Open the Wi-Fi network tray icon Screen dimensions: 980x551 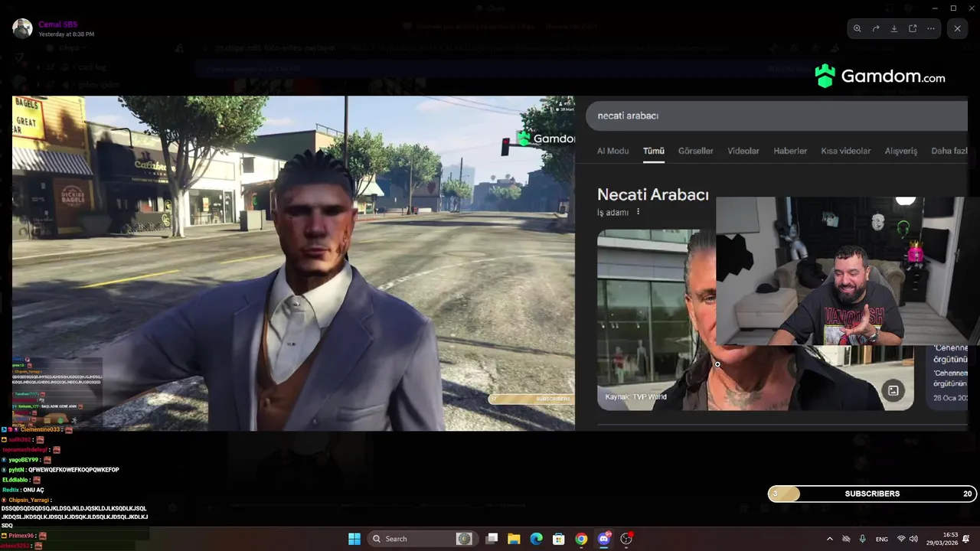[x=901, y=539]
